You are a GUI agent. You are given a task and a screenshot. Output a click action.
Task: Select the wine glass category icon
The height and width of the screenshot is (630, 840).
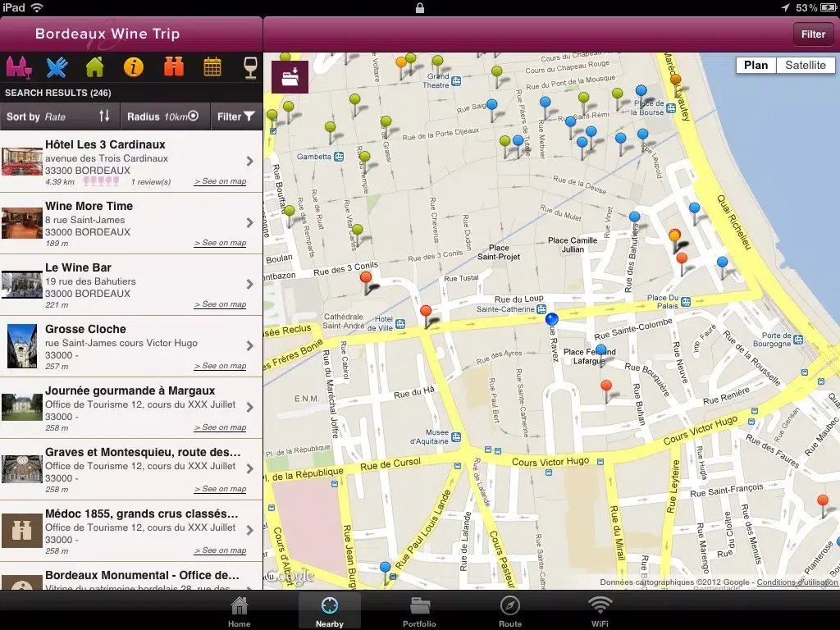tap(250, 67)
